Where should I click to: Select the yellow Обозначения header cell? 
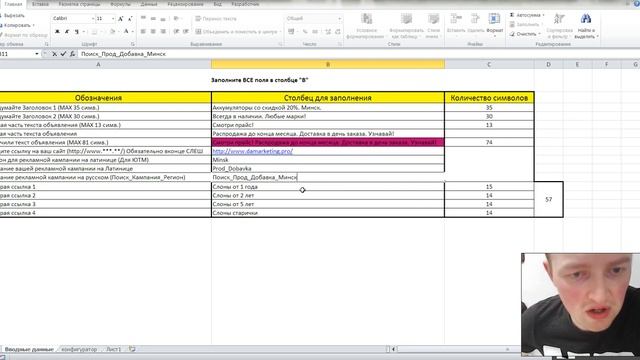tap(98, 98)
